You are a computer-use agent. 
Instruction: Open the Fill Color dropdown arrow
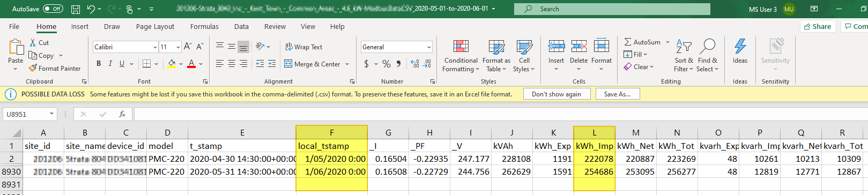pyautogui.click(x=181, y=64)
